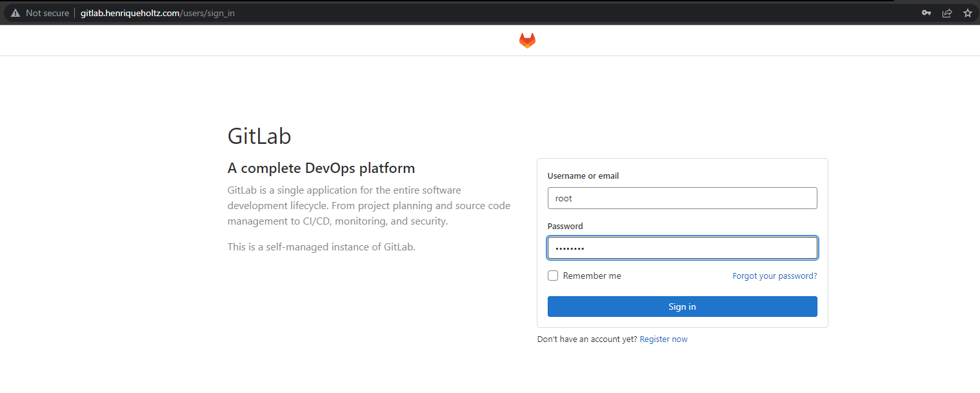Bookmark this page with the star icon
Viewport: 980px width, 393px height.
[967, 13]
